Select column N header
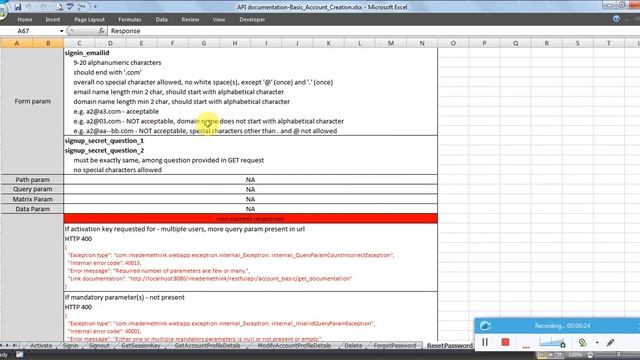Screen dimensions: 640x360 click(x=422, y=43)
